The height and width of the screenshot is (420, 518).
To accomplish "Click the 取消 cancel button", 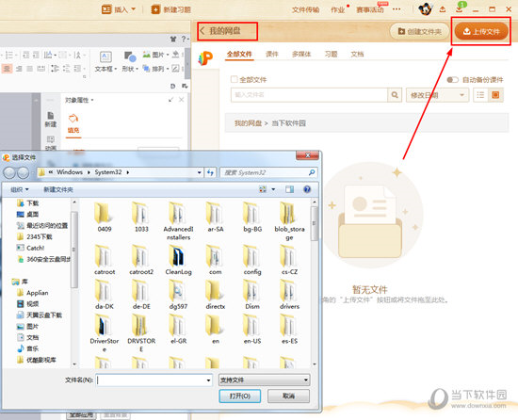I will tap(288, 396).
